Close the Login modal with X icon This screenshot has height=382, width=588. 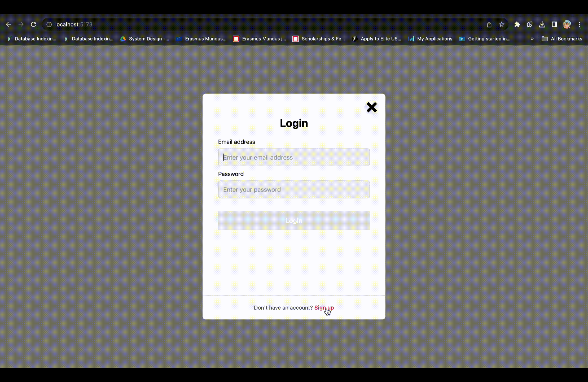point(371,107)
